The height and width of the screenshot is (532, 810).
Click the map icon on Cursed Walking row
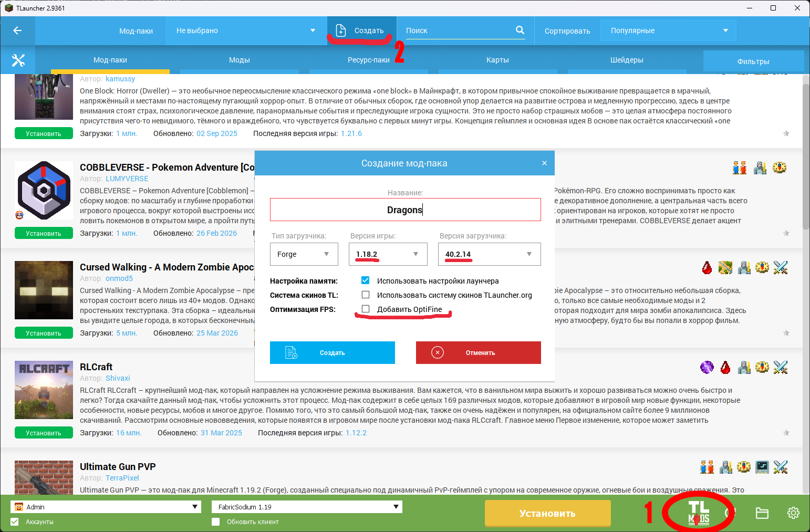point(725,267)
